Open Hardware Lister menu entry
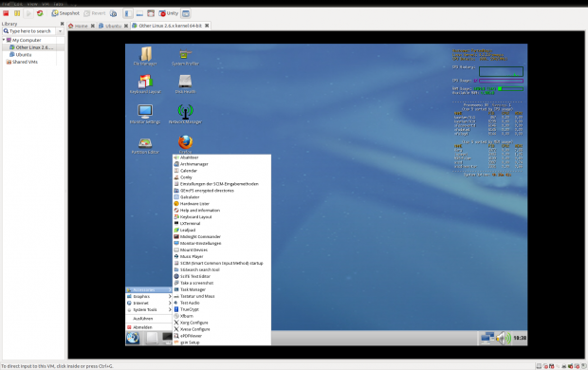588x370 pixels. click(222, 204)
